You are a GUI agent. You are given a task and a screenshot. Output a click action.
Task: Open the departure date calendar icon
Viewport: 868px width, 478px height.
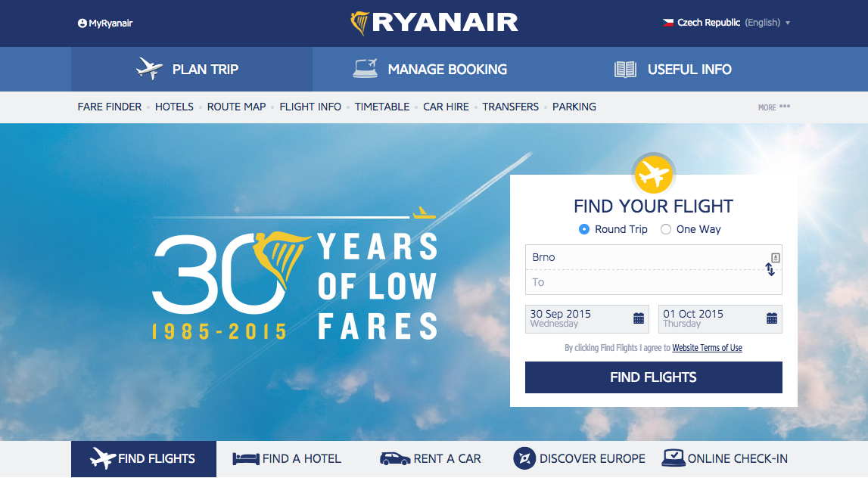[x=638, y=318]
